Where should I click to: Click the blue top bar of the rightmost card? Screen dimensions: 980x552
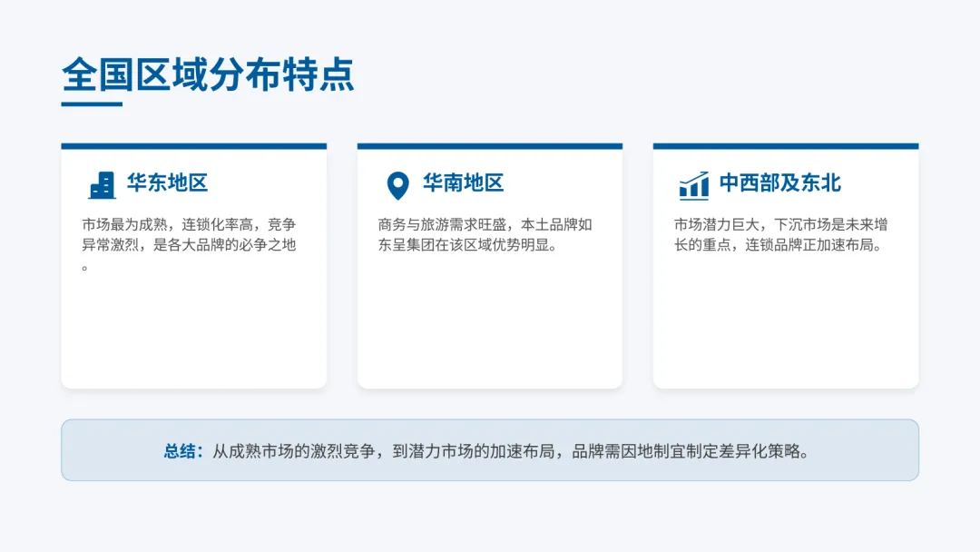[786, 145]
